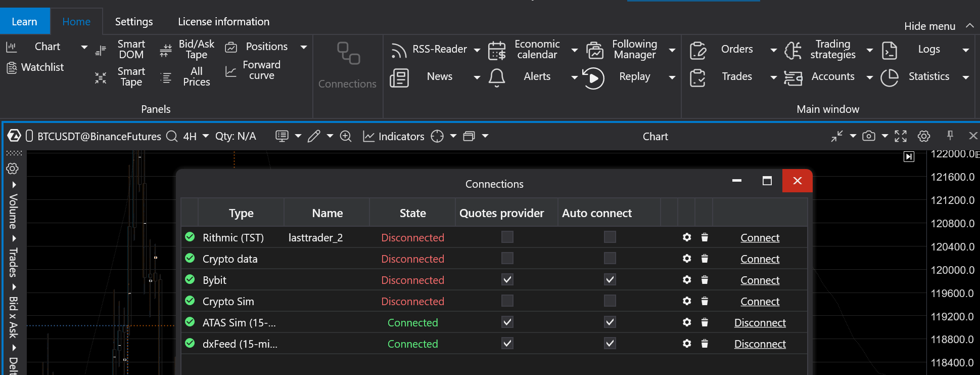Uncheck Quotes provider for dxFeed
The image size is (980, 375).
(x=507, y=344)
